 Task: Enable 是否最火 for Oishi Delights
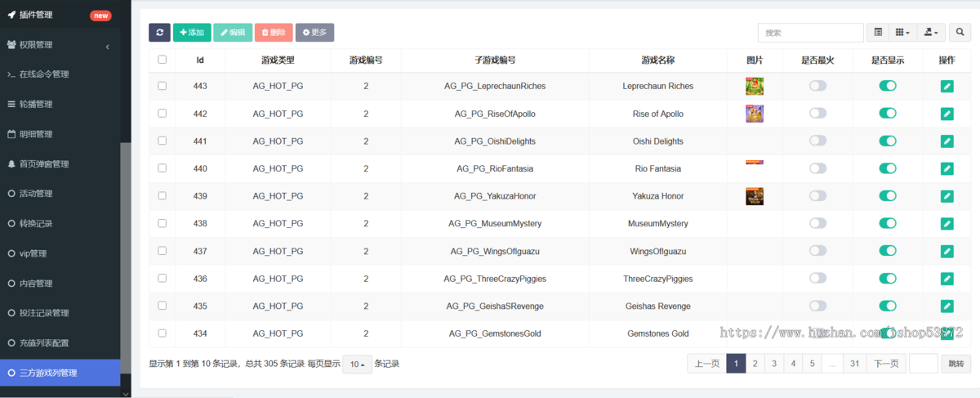click(817, 141)
